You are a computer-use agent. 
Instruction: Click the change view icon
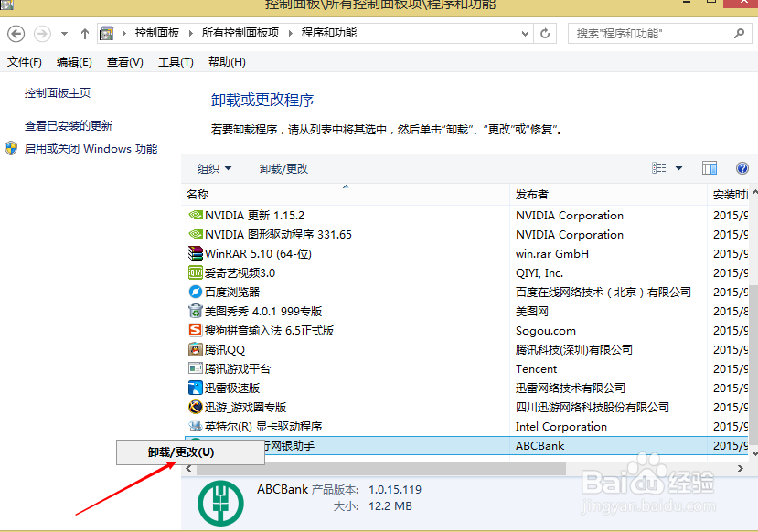click(658, 168)
